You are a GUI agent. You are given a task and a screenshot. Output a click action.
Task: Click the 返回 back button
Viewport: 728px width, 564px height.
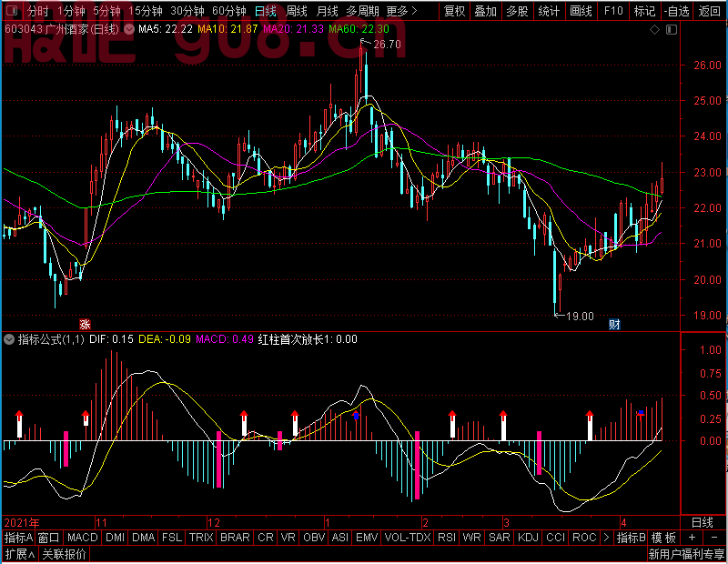(710, 11)
